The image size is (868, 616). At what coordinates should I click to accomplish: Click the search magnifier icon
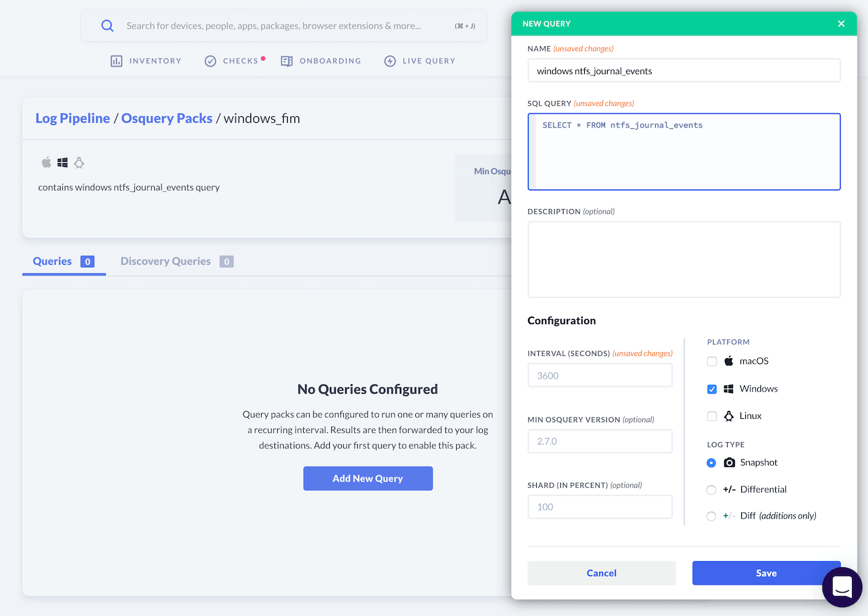point(107,25)
